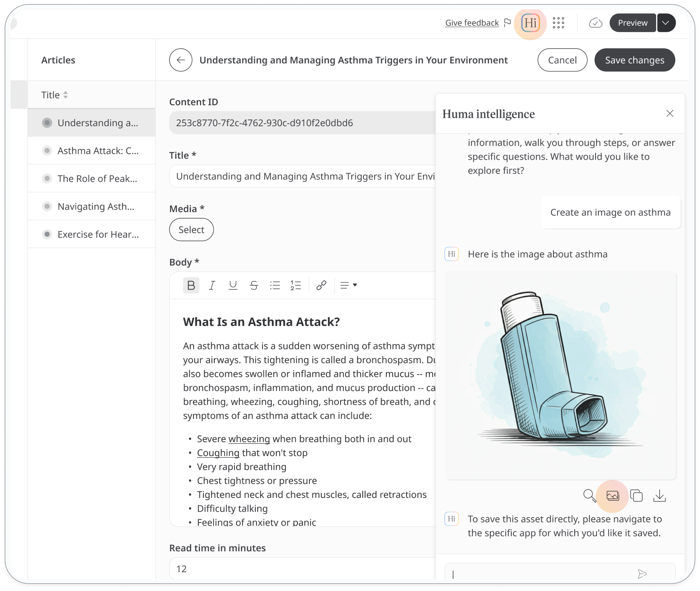
Task: Open the 'Navigating Asth...' article
Action: coord(92,206)
